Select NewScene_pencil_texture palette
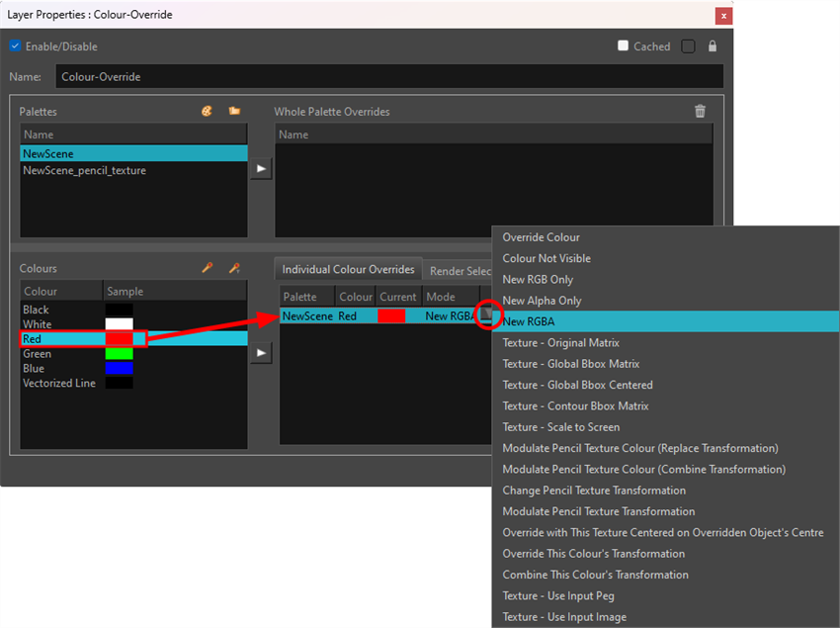This screenshot has width=840, height=628. click(x=84, y=171)
